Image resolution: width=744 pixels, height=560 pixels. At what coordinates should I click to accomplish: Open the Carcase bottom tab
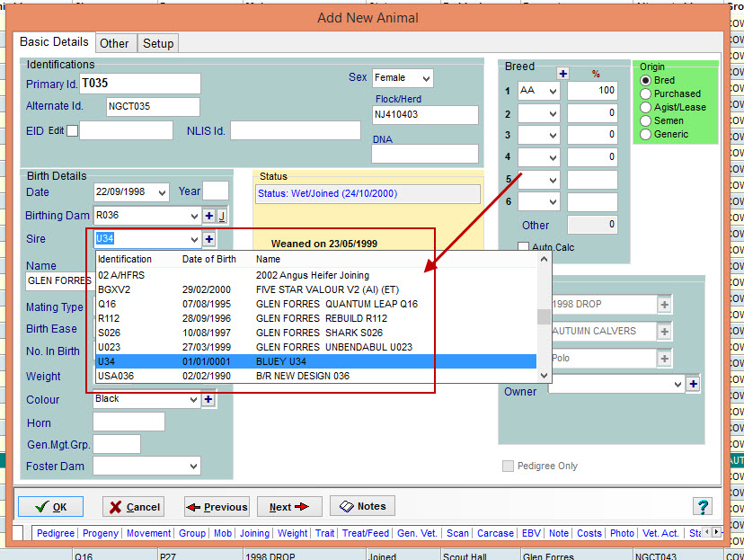tap(495, 533)
